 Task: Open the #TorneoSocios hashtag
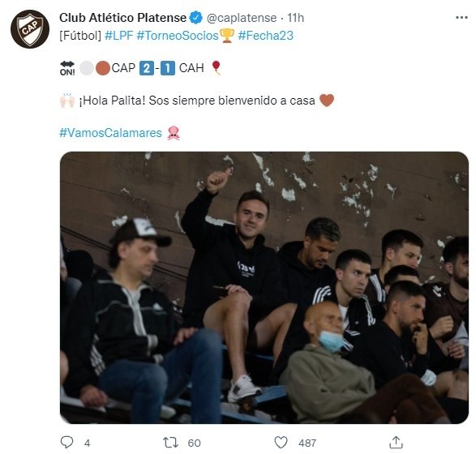[x=178, y=36]
